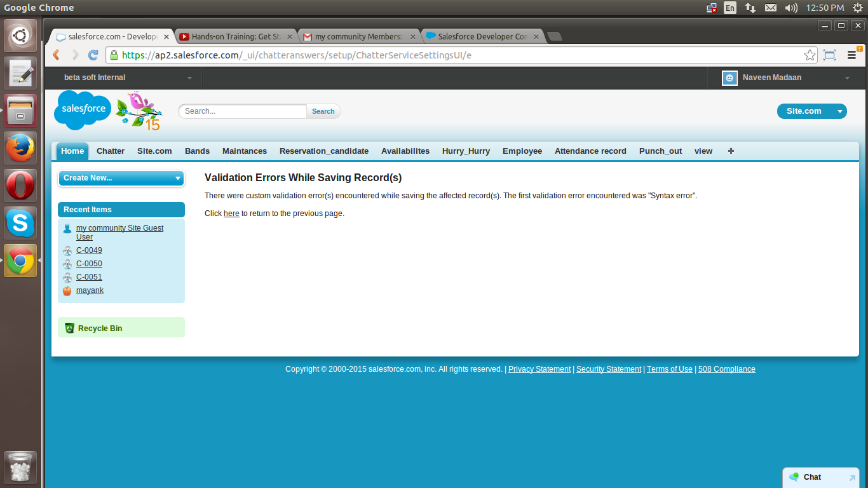The image size is (868, 488).
Task: Expand the beta soft Internal dropdown
Action: (x=189, y=78)
